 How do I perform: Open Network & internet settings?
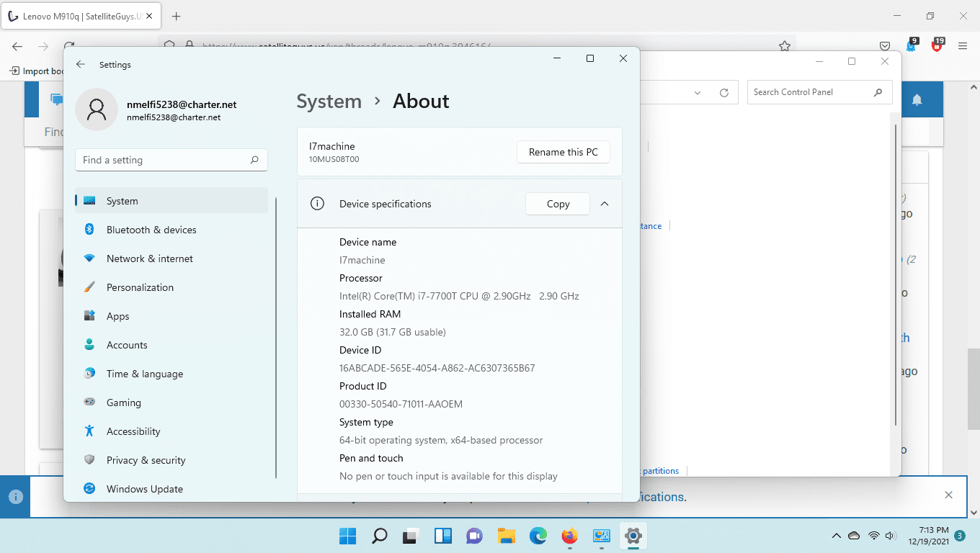(x=171, y=258)
